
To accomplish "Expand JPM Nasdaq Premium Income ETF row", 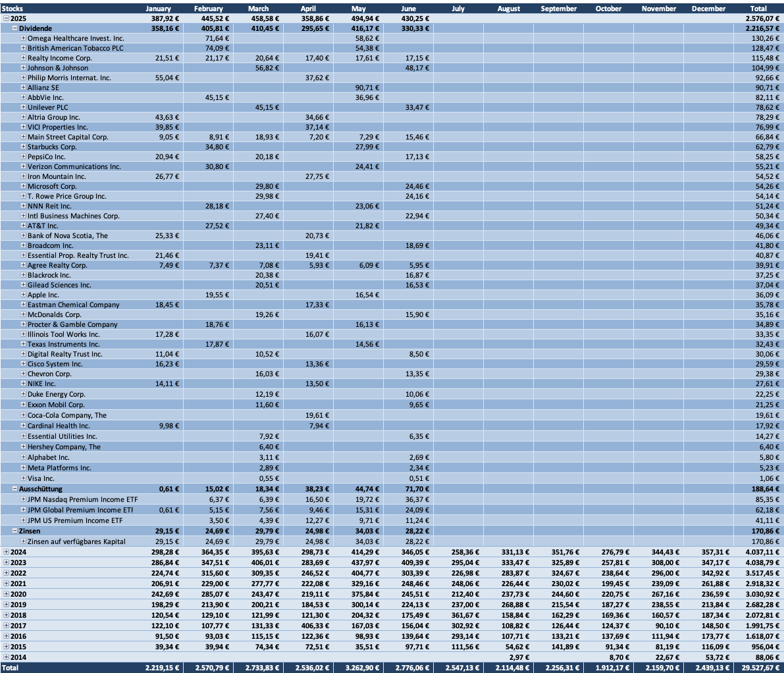I will [23, 499].
